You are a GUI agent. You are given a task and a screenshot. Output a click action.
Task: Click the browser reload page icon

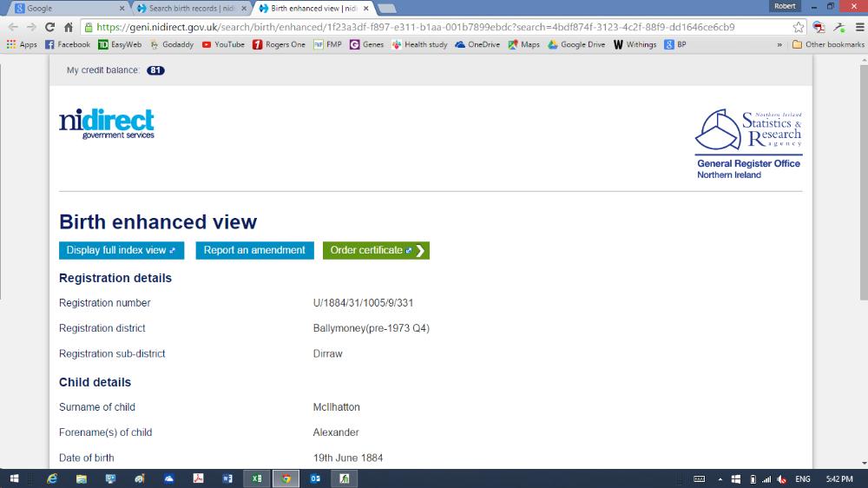point(49,27)
